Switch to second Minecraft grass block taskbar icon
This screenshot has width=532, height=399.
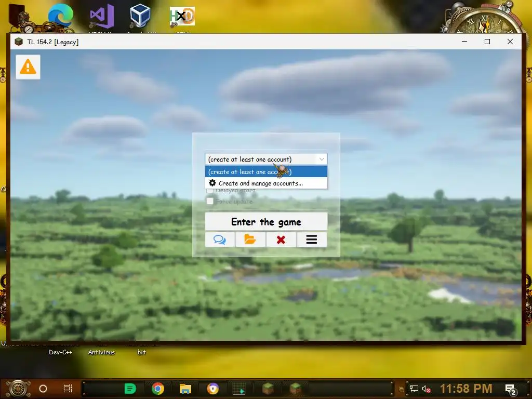[296, 389]
